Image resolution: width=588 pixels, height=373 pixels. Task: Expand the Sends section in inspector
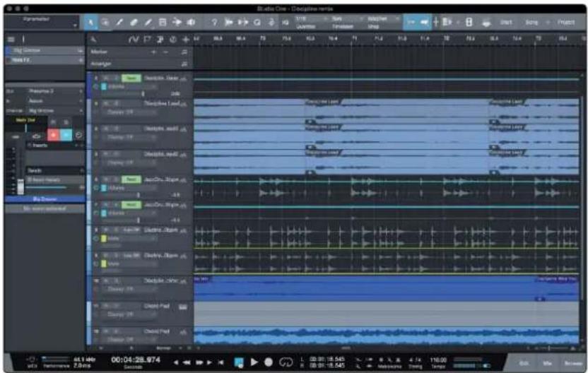55,170
